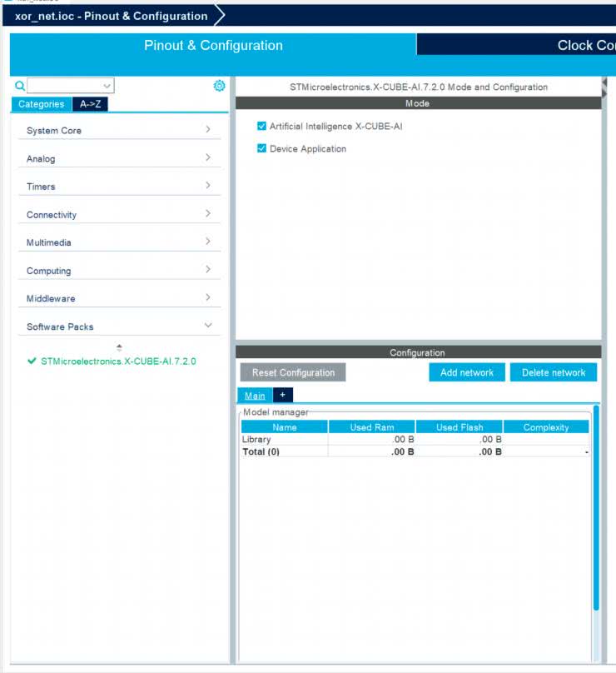Uncheck Artificial Intelligence X-CUBE-AI checkbox

(261, 127)
